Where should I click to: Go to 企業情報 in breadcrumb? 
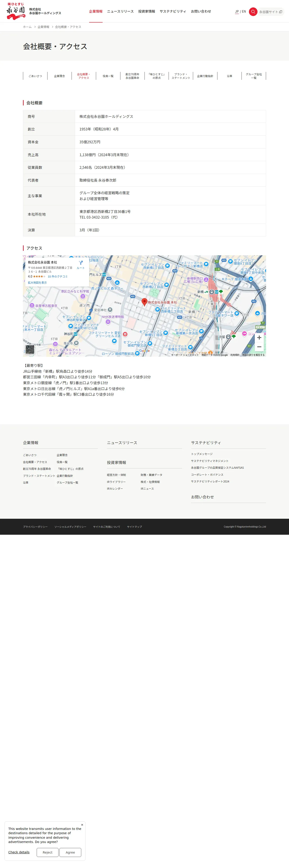(x=43, y=27)
